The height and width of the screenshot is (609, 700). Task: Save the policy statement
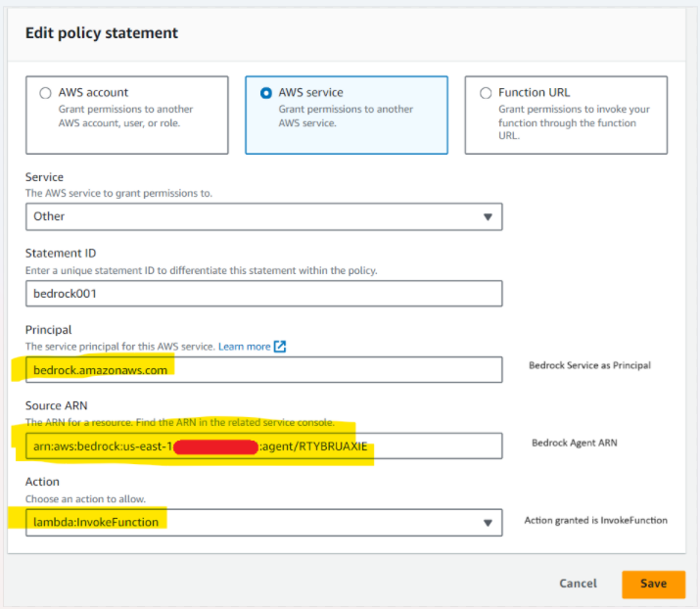coord(654,584)
